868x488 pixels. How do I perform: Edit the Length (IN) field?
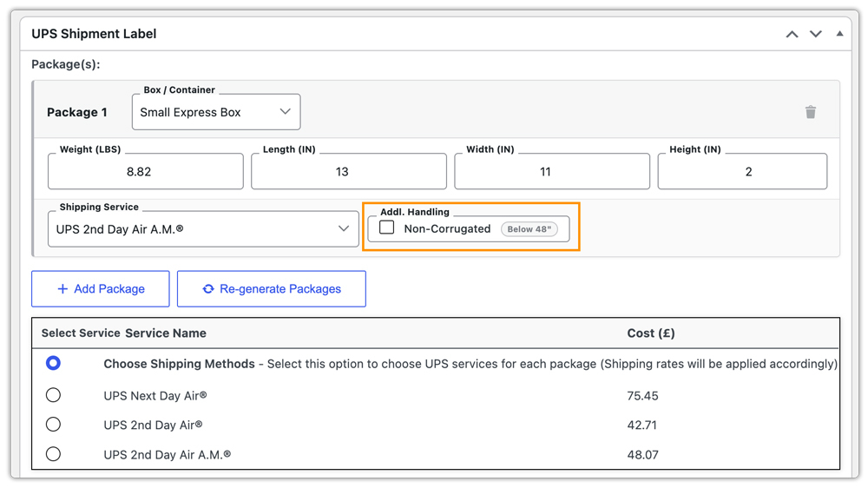349,172
